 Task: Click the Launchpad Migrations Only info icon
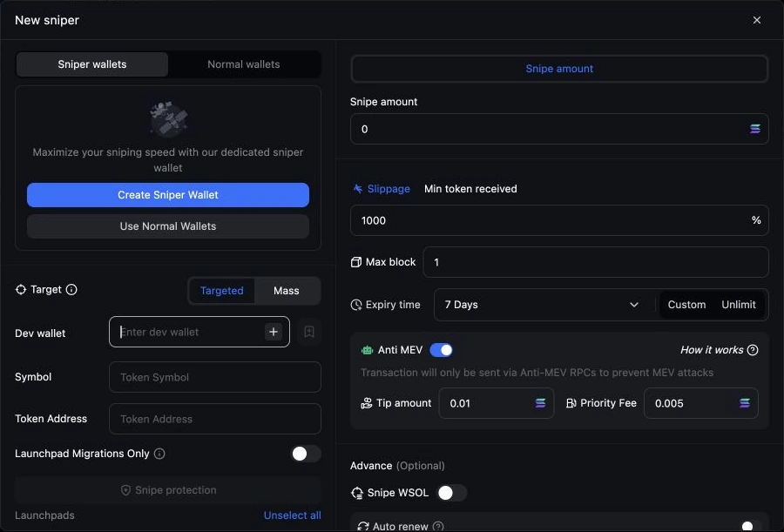[x=159, y=454]
